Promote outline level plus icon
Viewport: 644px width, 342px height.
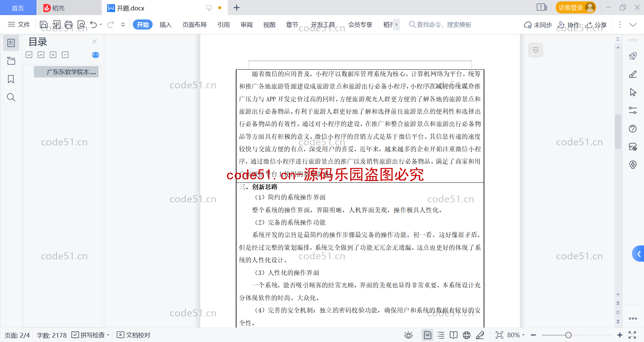click(53, 55)
